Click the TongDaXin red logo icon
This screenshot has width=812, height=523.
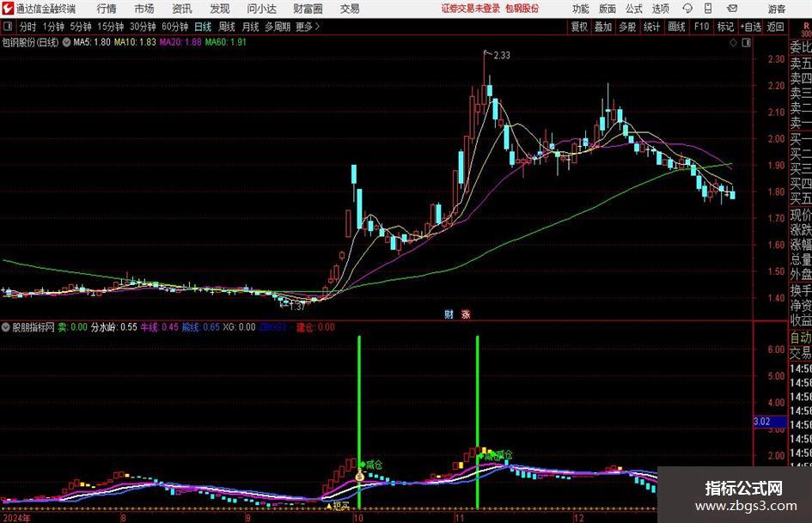(x=8, y=9)
